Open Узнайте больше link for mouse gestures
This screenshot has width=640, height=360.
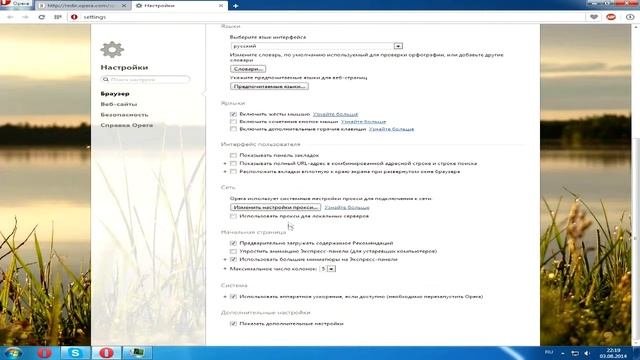click(x=336, y=114)
